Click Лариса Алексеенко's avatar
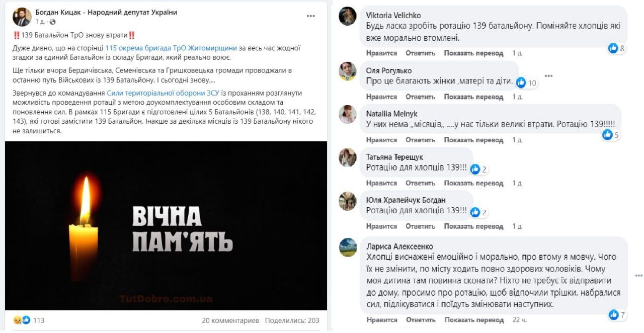 pyautogui.click(x=348, y=247)
